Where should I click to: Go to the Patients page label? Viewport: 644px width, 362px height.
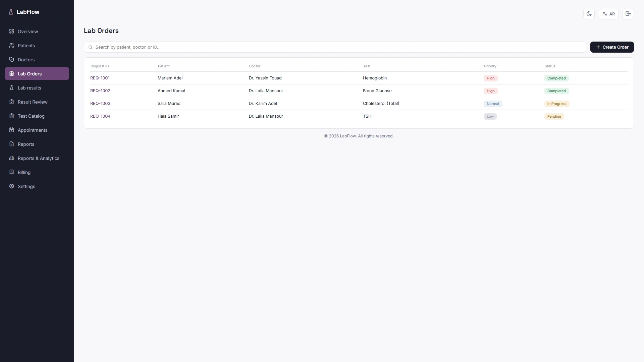tap(26, 46)
